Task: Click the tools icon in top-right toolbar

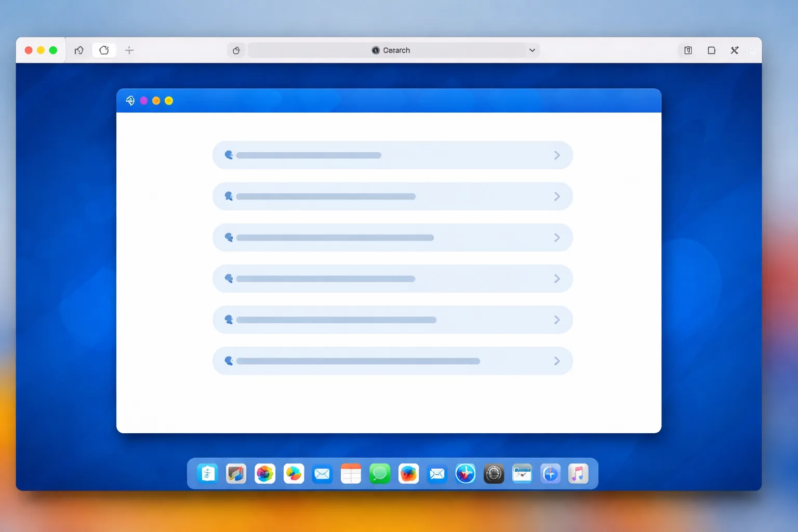Action: [735, 50]
